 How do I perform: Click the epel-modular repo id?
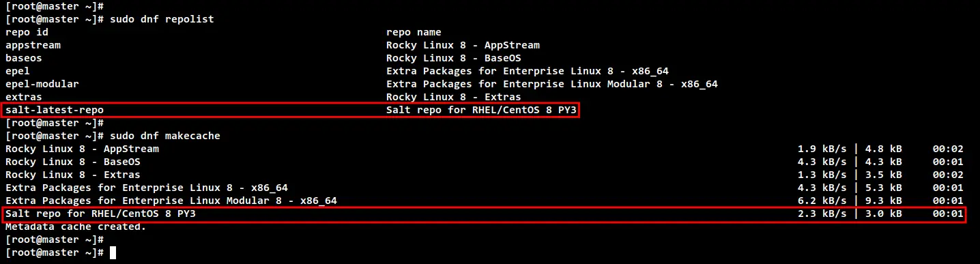(x=42, y=84)
